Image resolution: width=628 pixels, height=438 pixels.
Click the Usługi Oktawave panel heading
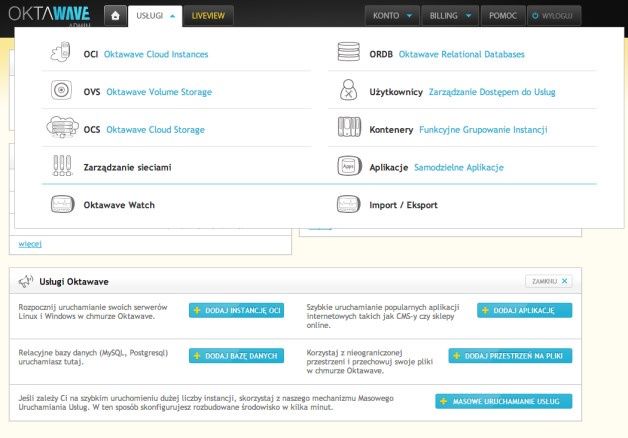pos(74,281)
